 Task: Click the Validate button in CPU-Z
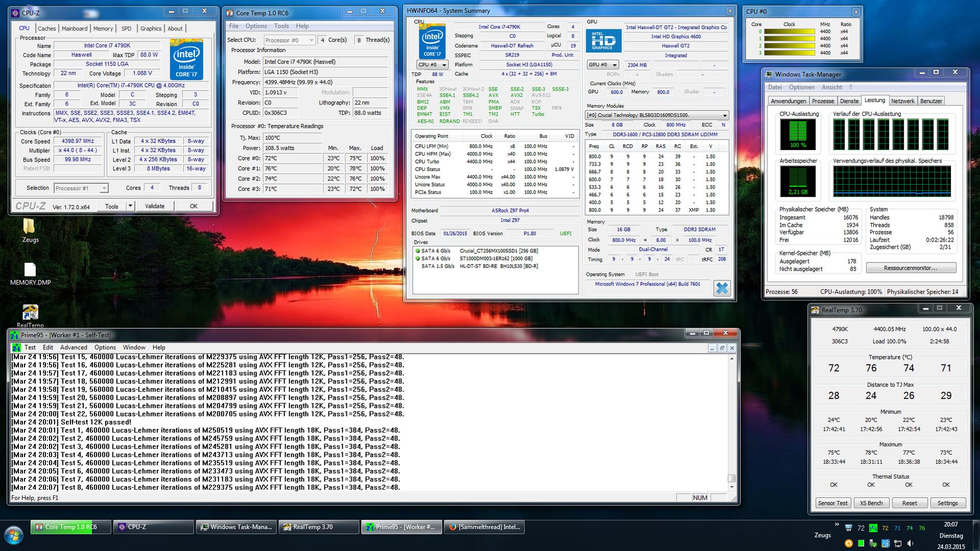[155, 206]
